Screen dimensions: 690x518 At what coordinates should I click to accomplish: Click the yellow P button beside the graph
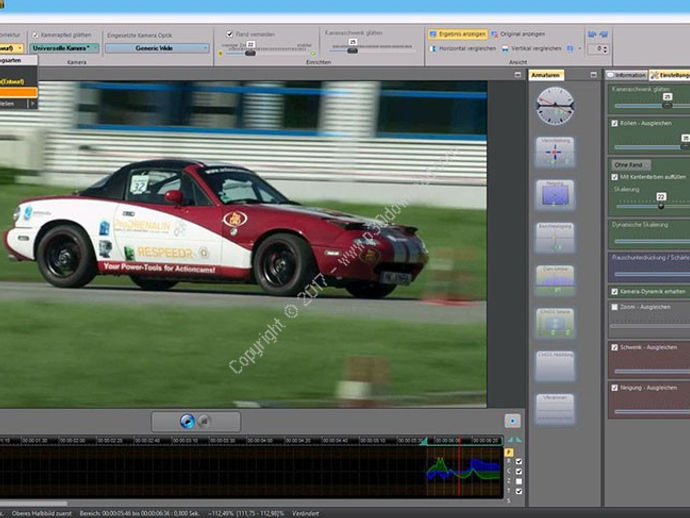pyautogui.click(x=509, y=452)
